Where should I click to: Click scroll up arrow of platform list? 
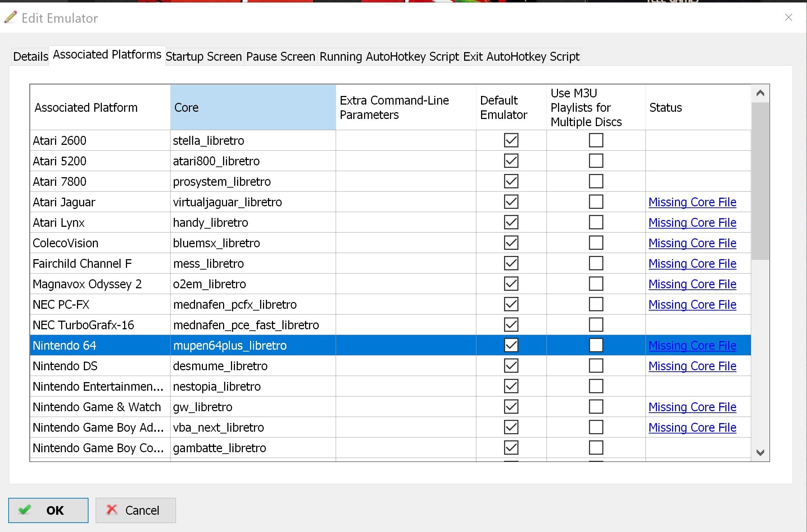pos(760,93)
